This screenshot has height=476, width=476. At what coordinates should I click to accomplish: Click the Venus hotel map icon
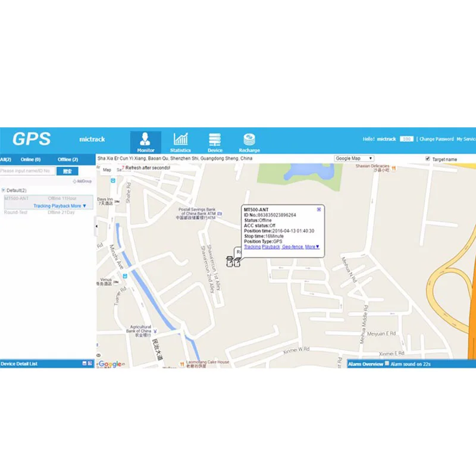tap(115, 282)
